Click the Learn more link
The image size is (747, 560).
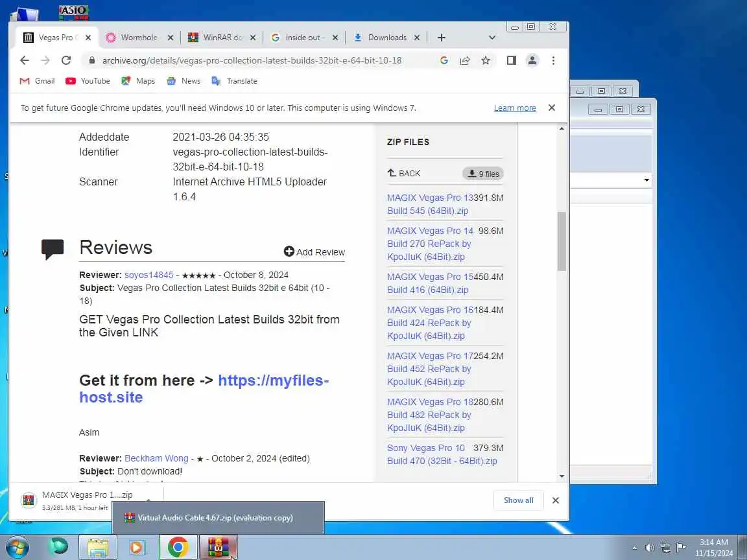coord(514,108)
